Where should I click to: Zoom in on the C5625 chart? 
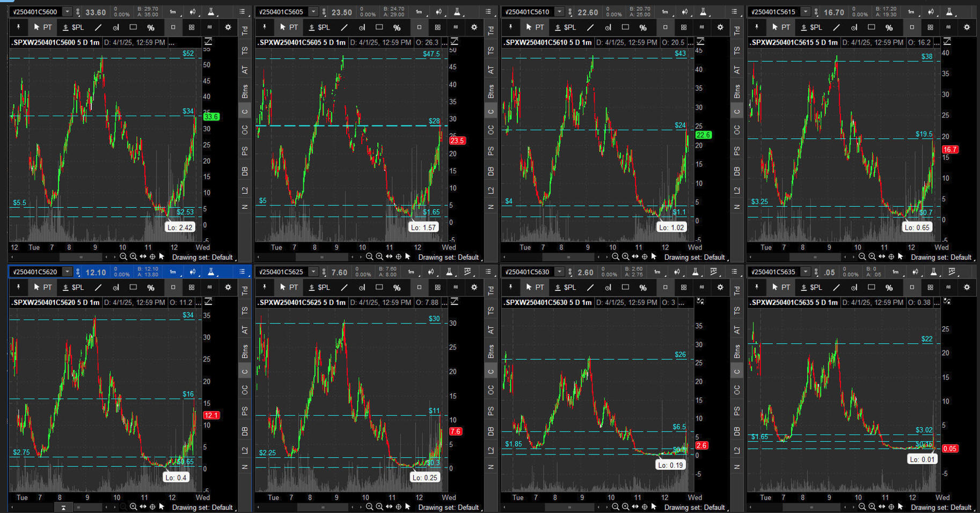click(379, 507)
